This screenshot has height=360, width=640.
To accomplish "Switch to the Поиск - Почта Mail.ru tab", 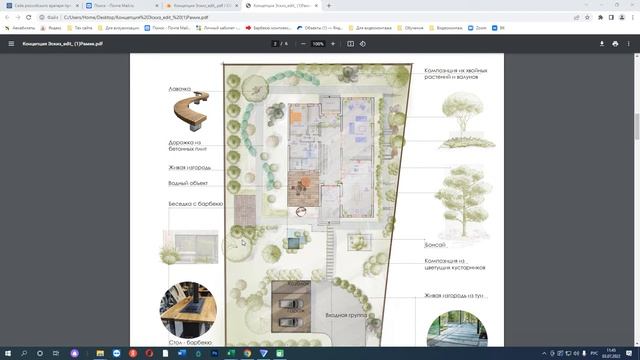I will point(121,6).
